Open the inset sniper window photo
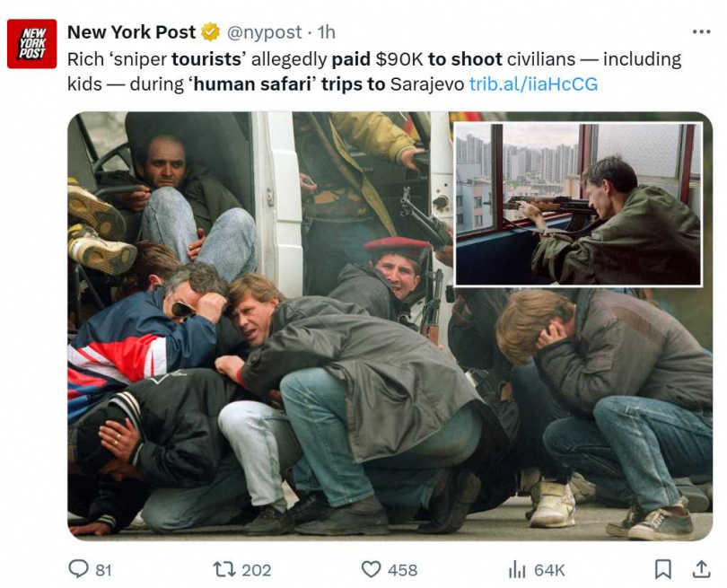This screenshot has height=588, width=727. point(578,205)
